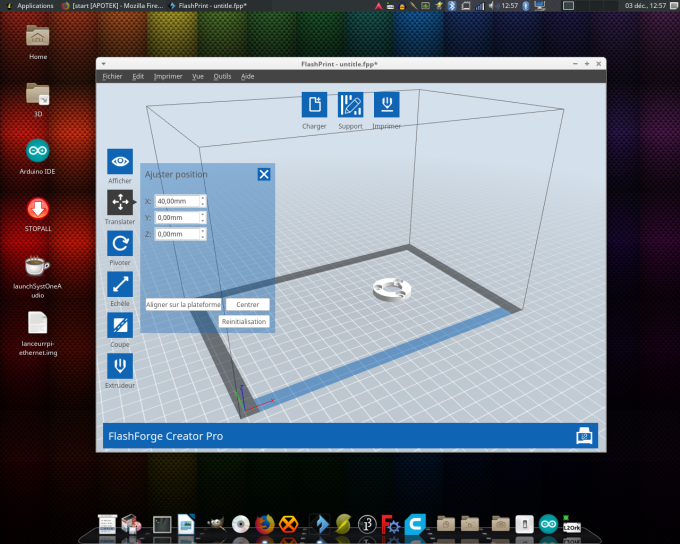680x544 pixels.
Task: Select the Afficher view tool
Action: (x=120, y=161)
